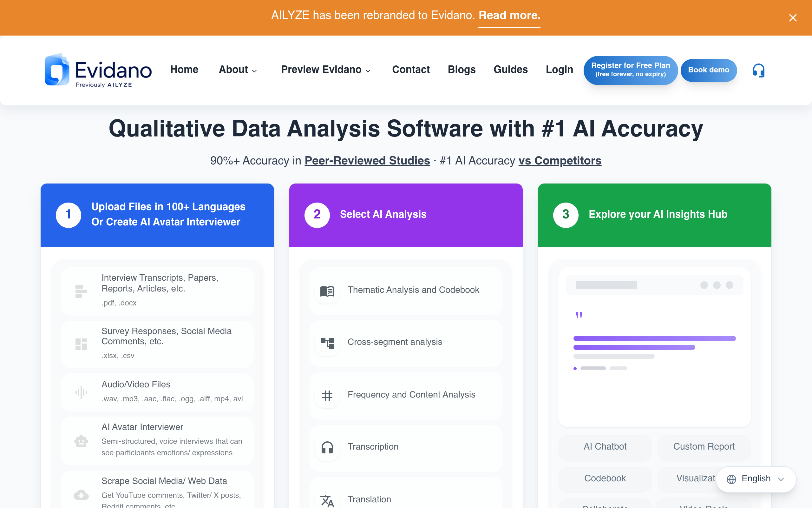812x508 pixels.
Task: Click the robot icon beside AI Avatar Interviewer
Action: (x=81, y=441)
